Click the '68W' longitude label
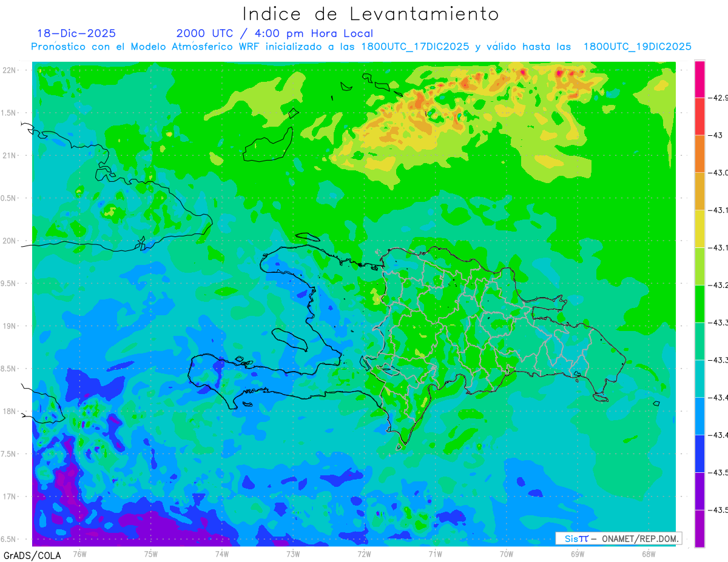Viewport: 728px width, 562px height. pos(648,554)
